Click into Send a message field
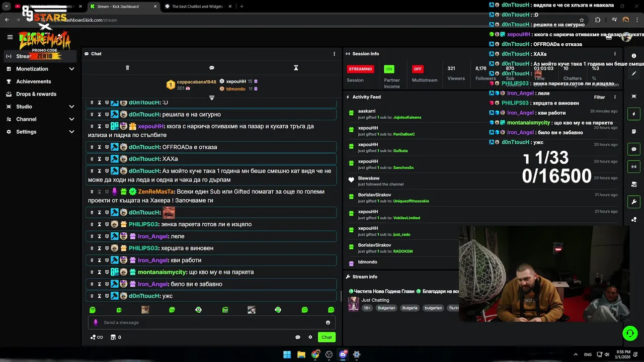Image resolution: width=644 pixels, height=362 pixels. pyautogui.click(x=211, y=323)
